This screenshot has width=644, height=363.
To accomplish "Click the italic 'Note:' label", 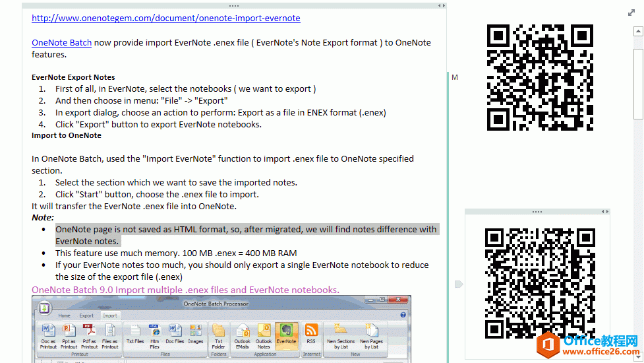I will [43, 218].
